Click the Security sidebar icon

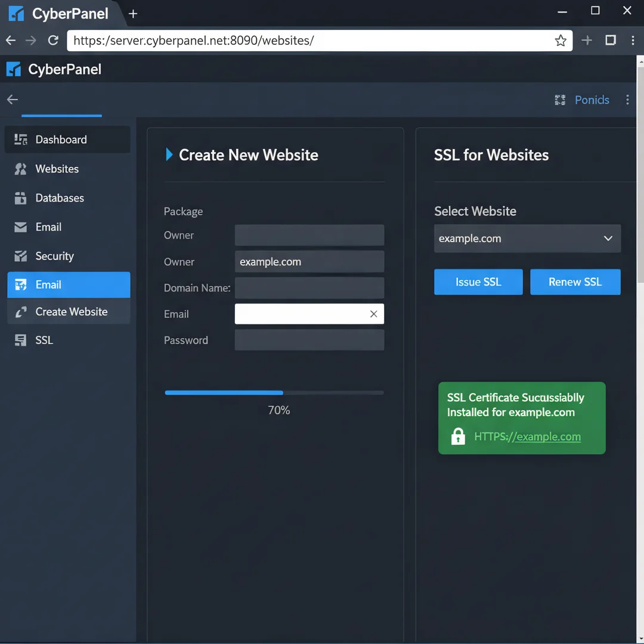[20, 256]
